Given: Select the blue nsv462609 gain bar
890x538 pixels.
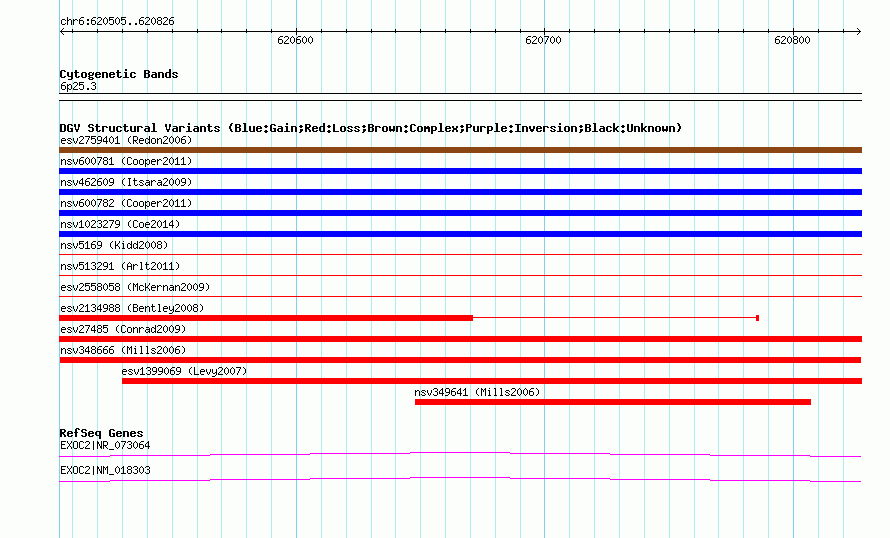Looking at the screenshot, I should [x=460, y=192].
